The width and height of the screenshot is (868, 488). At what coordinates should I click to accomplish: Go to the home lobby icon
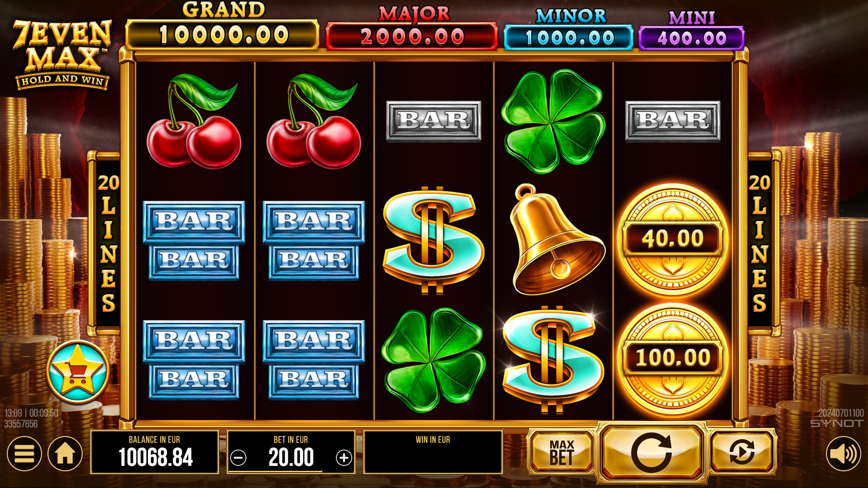(65, 453)
